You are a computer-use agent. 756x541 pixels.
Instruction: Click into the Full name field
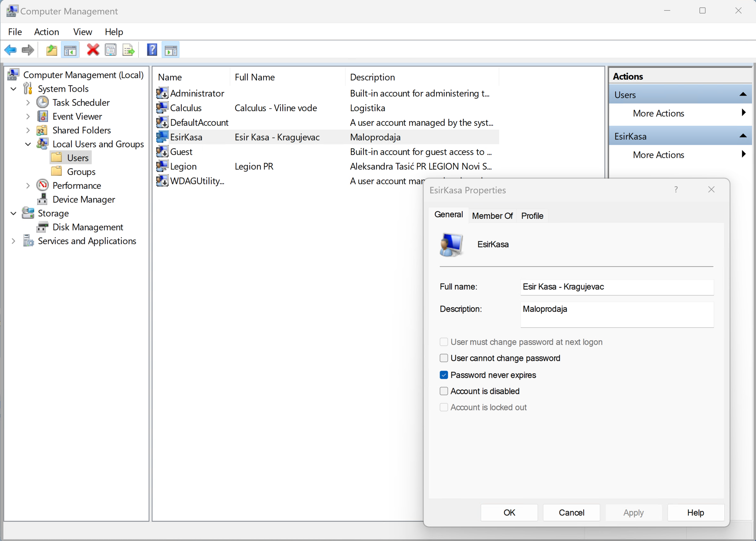click(617, 287)
